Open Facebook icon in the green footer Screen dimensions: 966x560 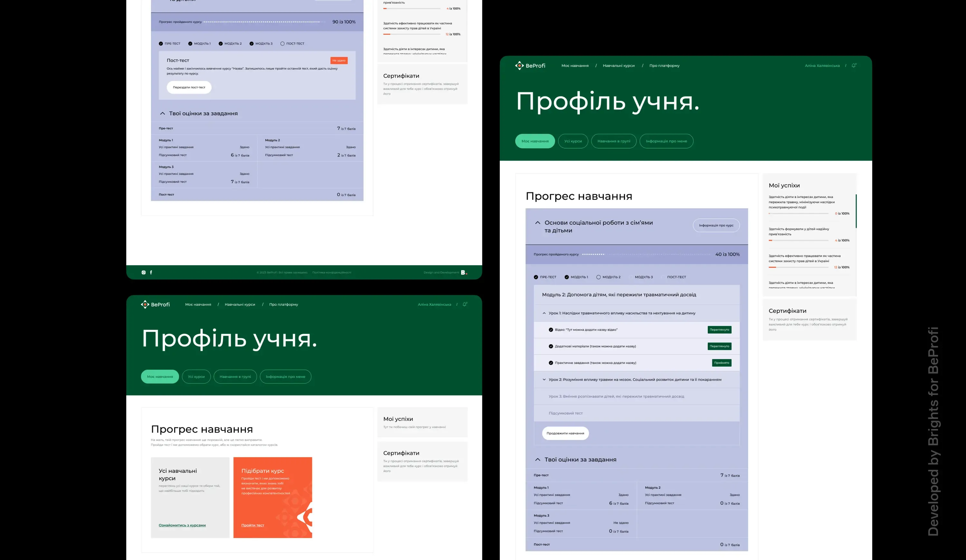151,272
